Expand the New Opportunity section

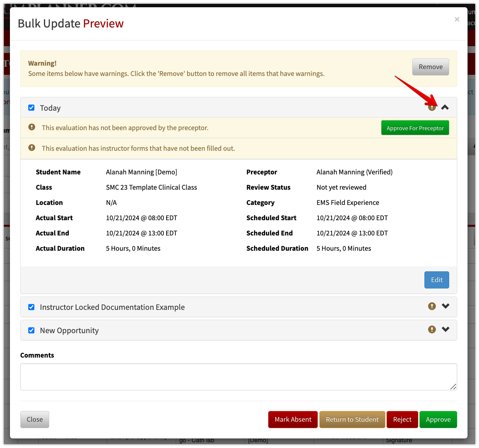point(445,329)
